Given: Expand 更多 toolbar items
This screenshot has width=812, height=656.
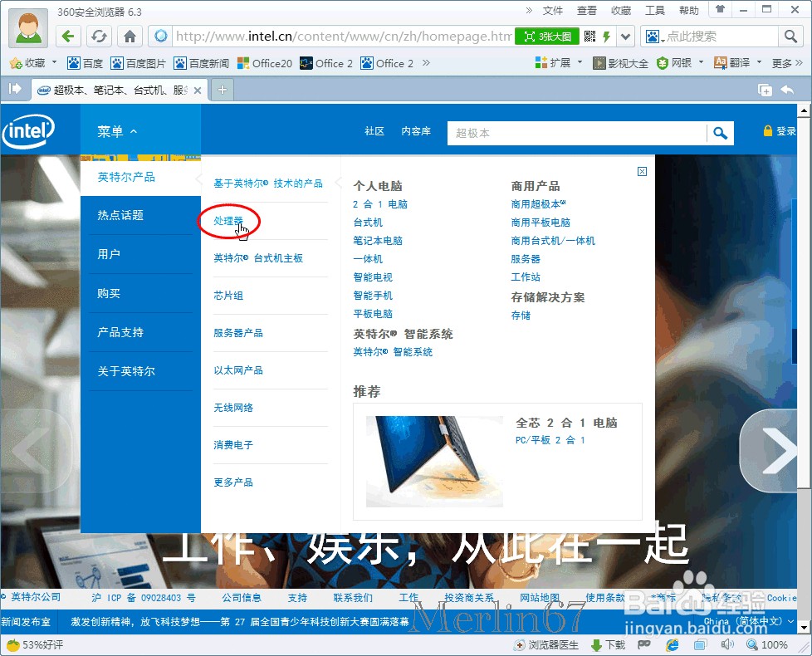Looking at the screenshot, I should click(x=787, y=63).
